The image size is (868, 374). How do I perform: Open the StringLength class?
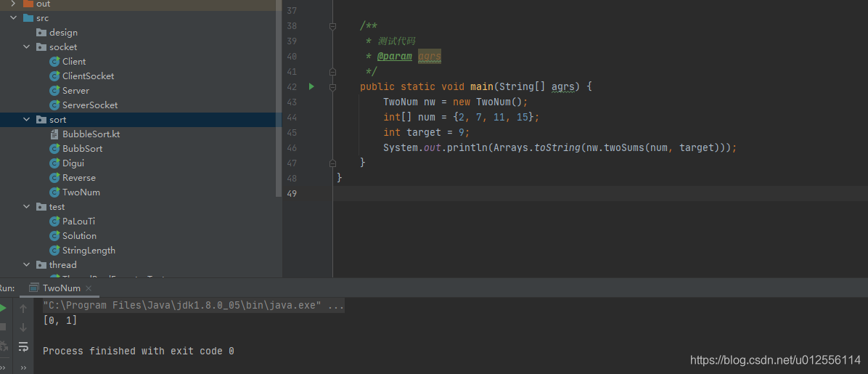[x=83, y=251]
